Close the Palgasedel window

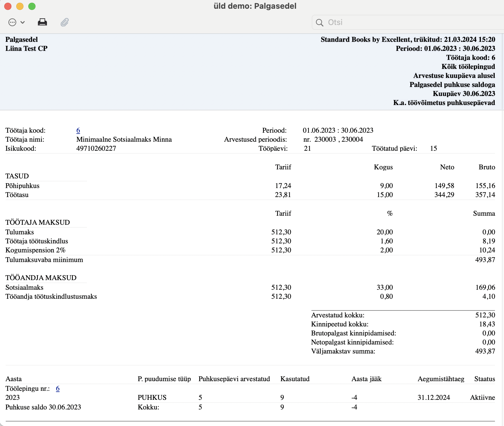[8, 6]
